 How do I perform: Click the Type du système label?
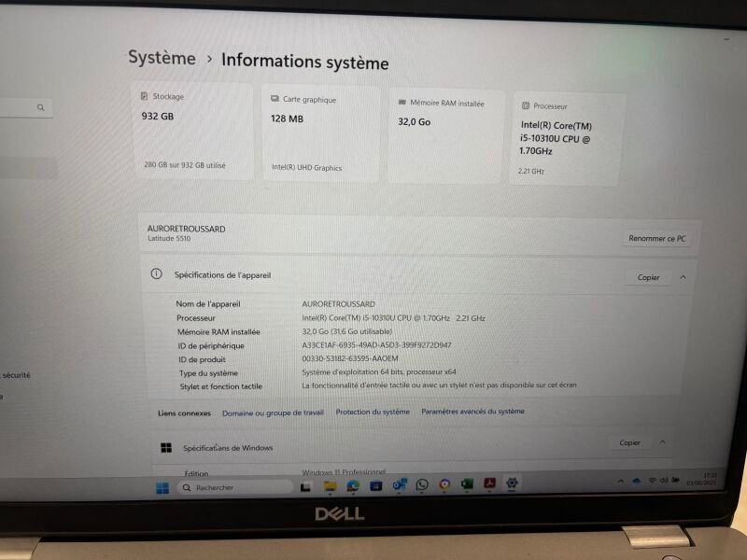coord(208,372)
